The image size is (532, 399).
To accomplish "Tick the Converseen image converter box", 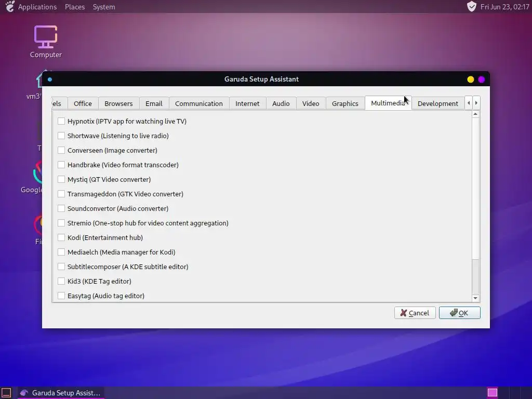I will (61, 150).
